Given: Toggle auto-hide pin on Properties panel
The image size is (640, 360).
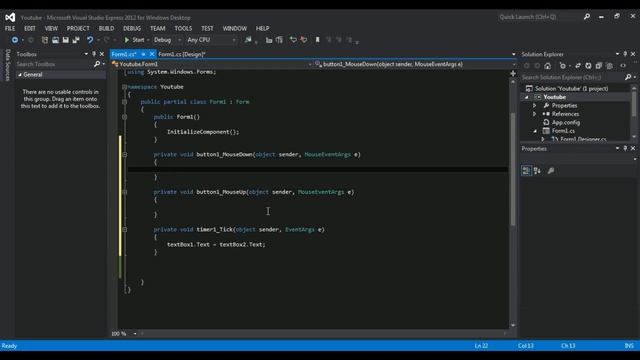Looking at the screenshot, I should (x=625, y=149).
